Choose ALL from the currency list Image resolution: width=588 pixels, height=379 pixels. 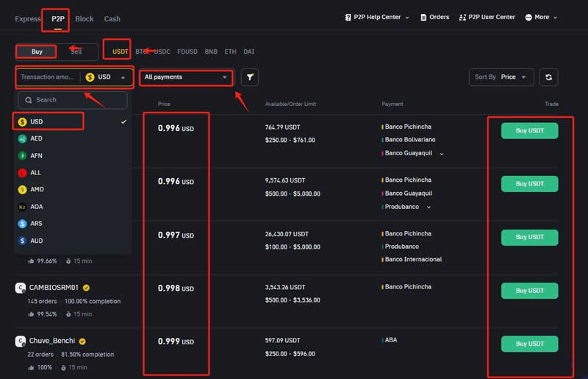tap(72, 173)
